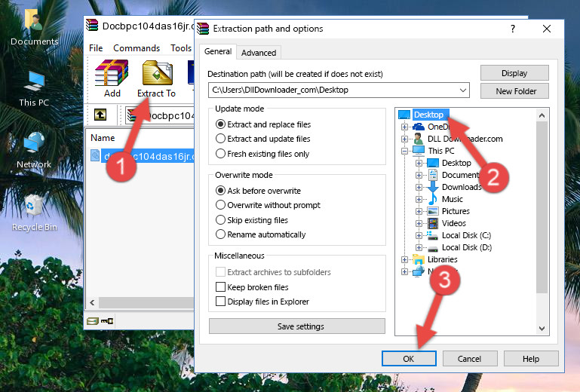Expand the Libraries tree node
Viewport: 580px width, 392px height.
coord(404,259)
